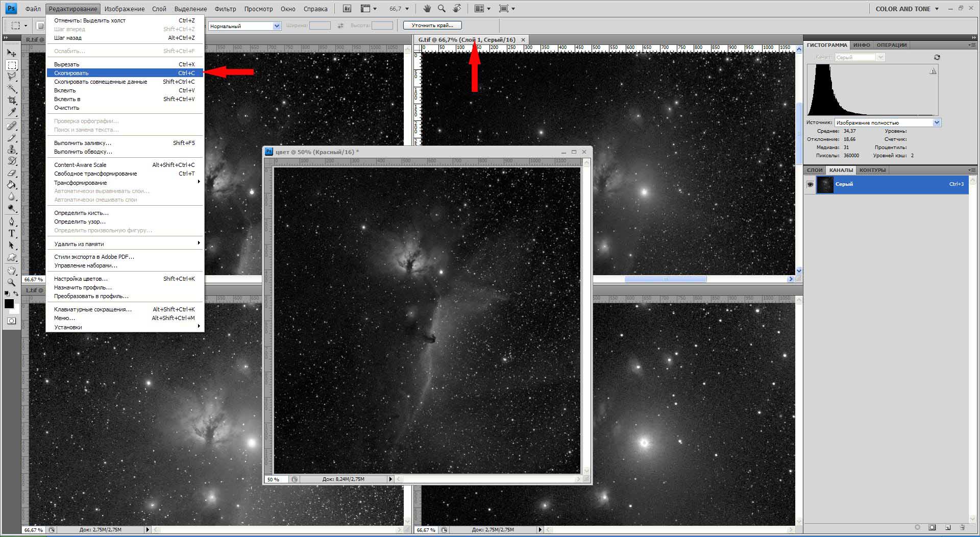Click the black foreground color swatch
Screen dimensions: 980x537
click(x=9, y=304)
